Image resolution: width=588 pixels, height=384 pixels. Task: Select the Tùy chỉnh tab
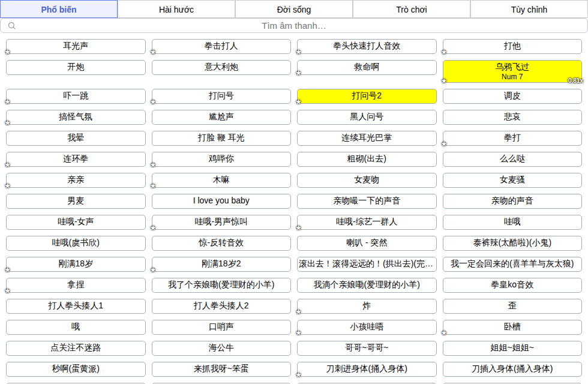(529, 10)
